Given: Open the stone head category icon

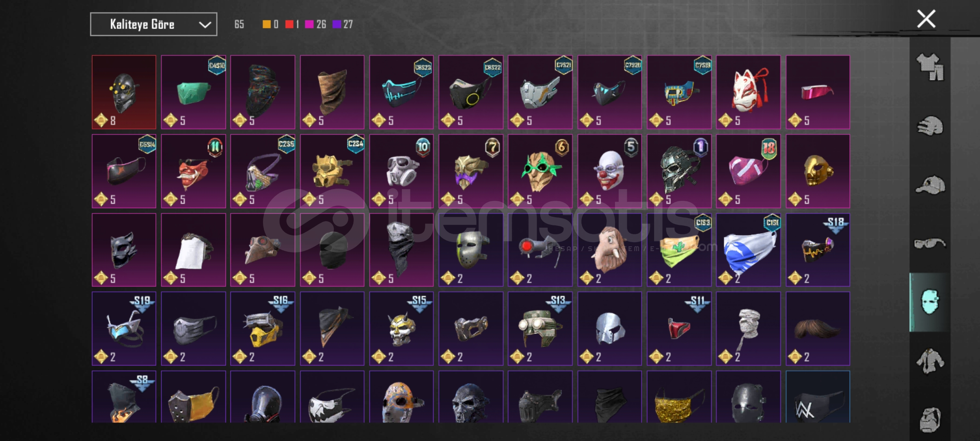Looking at the screenshot, I should 930,419.
